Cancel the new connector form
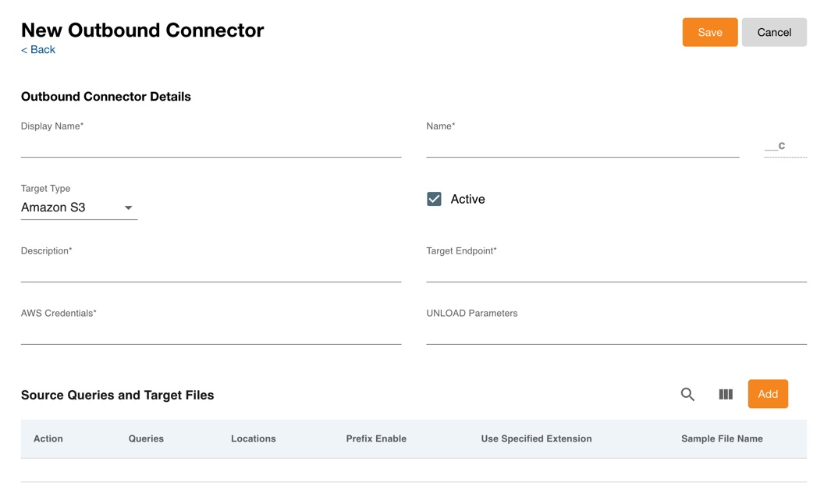Viewport: 831px width, 504px height. 773,32
